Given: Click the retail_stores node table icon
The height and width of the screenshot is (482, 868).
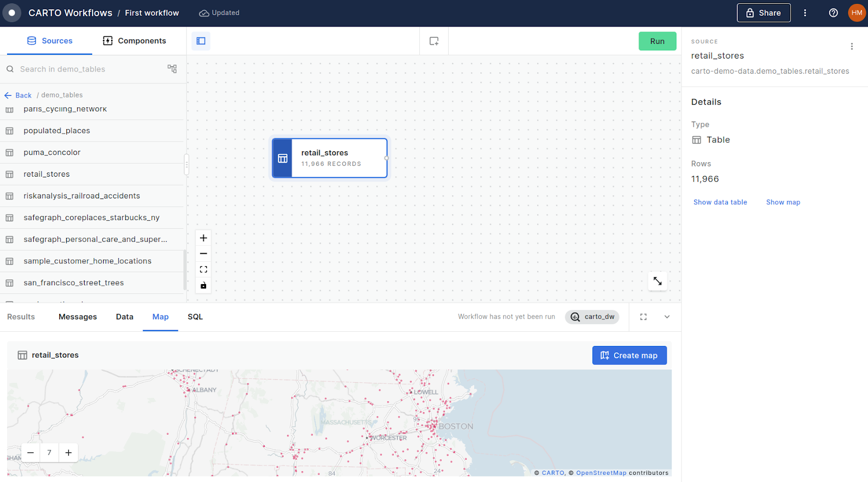Looking at the screenshot, I should click(283, 158).
